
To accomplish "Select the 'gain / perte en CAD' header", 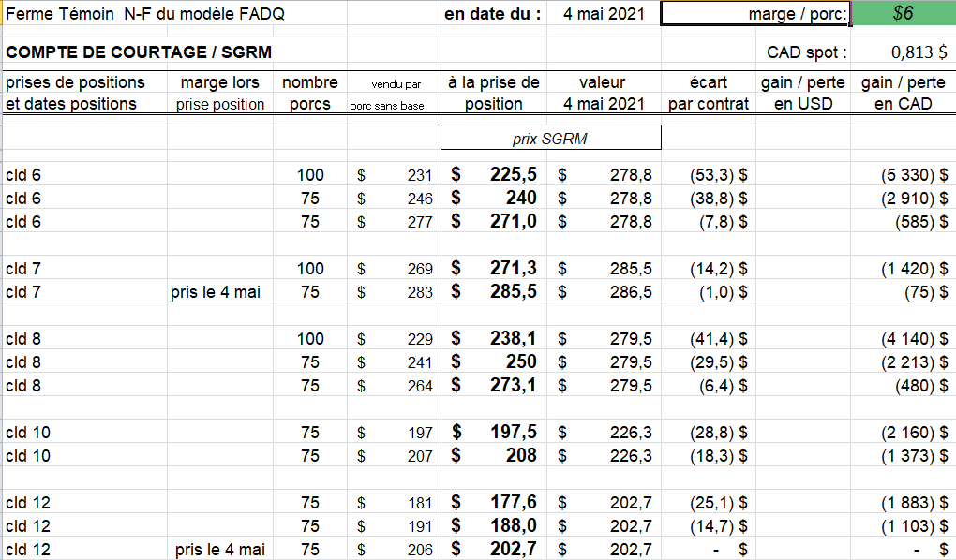I will tap(903, 93).
